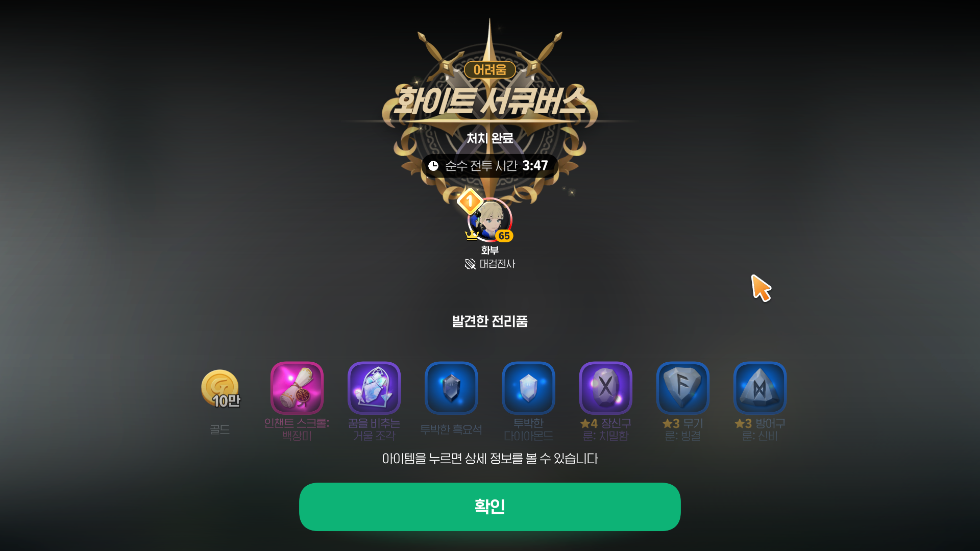Click the rough diamond loot icon
Viewport: 980px width, 551px height.
pos(528,388)
